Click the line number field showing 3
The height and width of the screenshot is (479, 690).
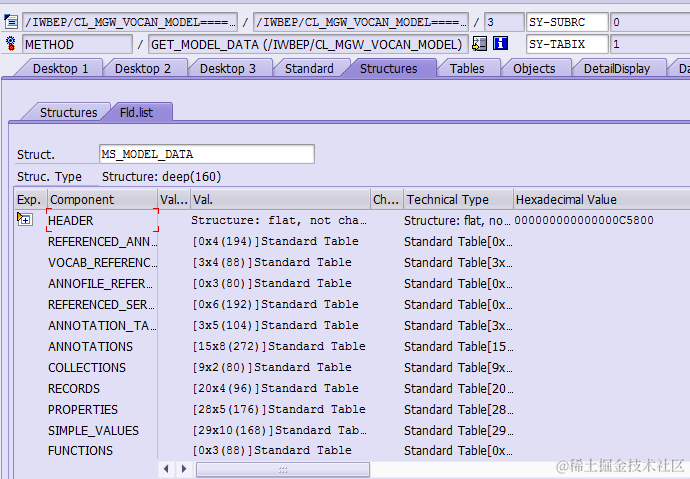pyautogui.click(x=504, y=22)
